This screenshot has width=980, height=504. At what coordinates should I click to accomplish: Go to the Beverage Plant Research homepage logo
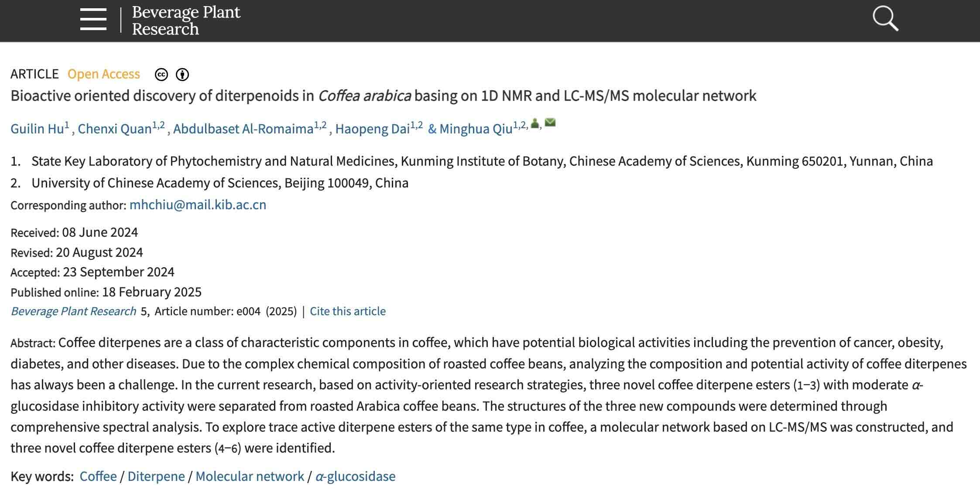(186, 20)
